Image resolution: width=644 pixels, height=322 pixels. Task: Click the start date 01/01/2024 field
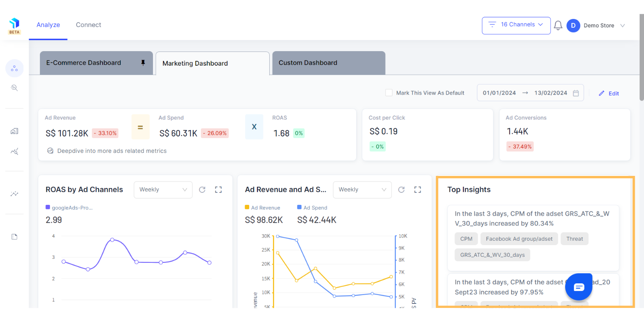coord(499,93)
